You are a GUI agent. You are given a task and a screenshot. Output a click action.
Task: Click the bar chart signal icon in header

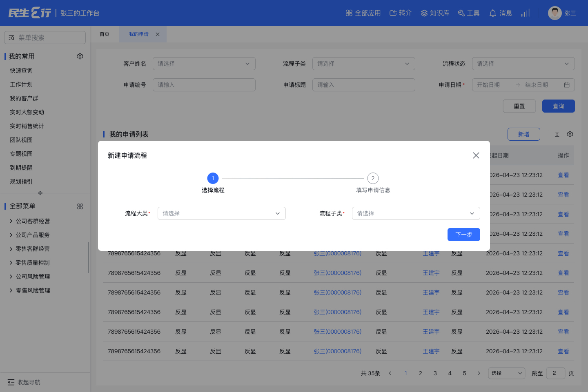[526, 13]
